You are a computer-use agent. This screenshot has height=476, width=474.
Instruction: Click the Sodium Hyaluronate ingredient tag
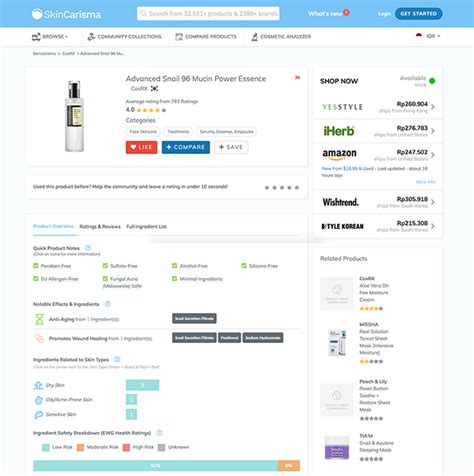(x=263, y=338)
